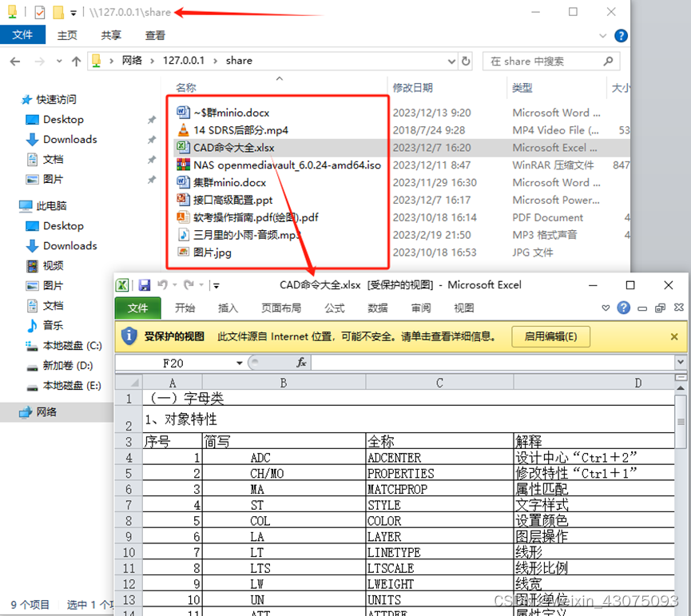The height and width of the screenshot is (616, 691).
Task: Click the Excel undo arrow icon
Action: tap(163, 285)
